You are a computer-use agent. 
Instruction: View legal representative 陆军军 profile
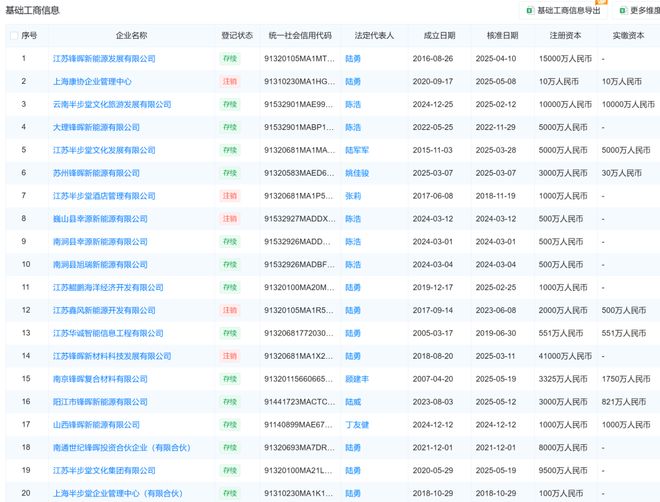pyautogui.click(x=358, y=150)
